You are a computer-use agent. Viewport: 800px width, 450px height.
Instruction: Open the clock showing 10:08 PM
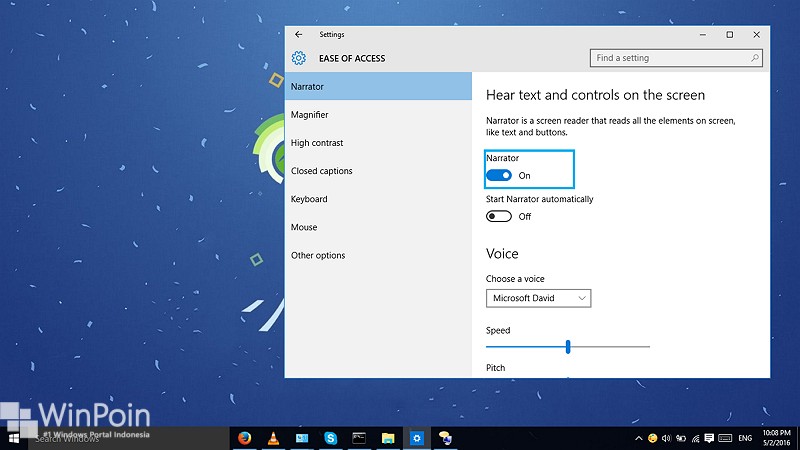777,438
